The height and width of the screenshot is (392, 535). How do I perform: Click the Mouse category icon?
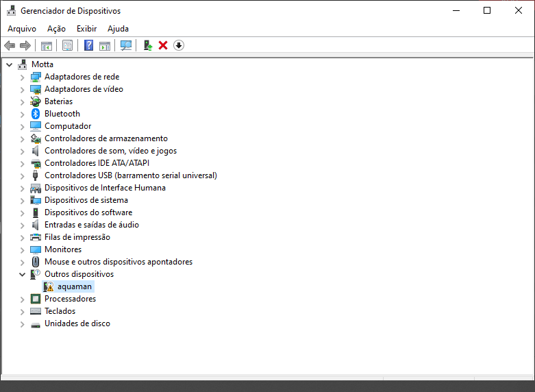(x=36, y=262)
